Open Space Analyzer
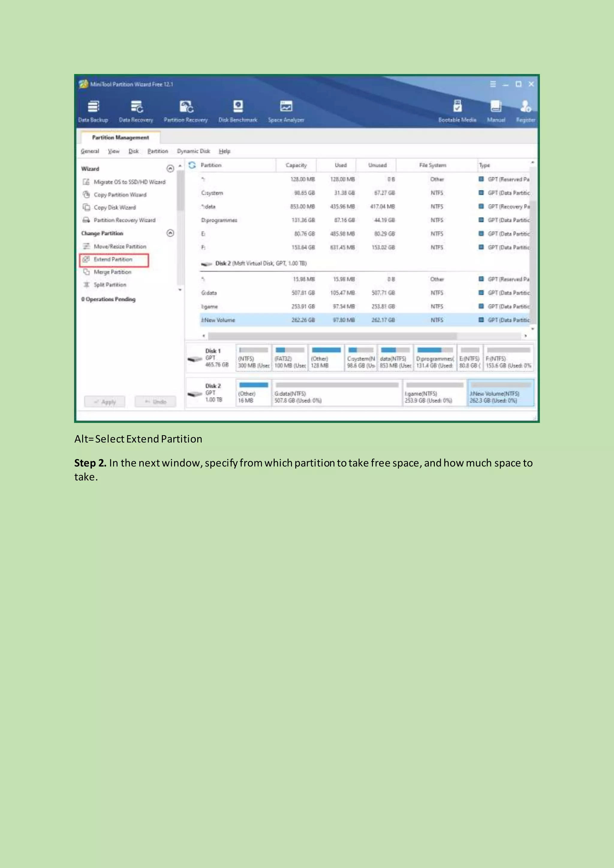This screenshot has width=614, height=868. coord(286,111)
